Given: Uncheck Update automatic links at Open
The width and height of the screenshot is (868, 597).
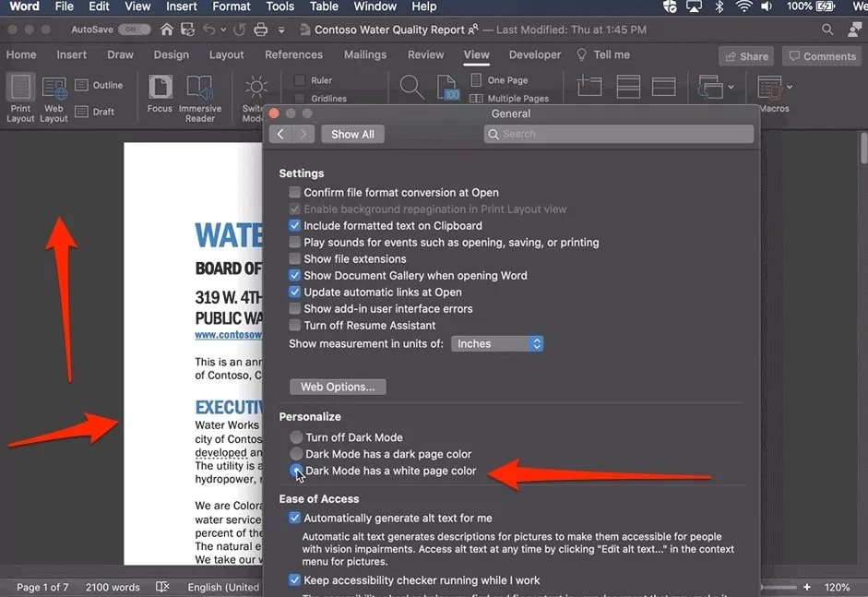Looking at the screenshot, I should [294, 292].
